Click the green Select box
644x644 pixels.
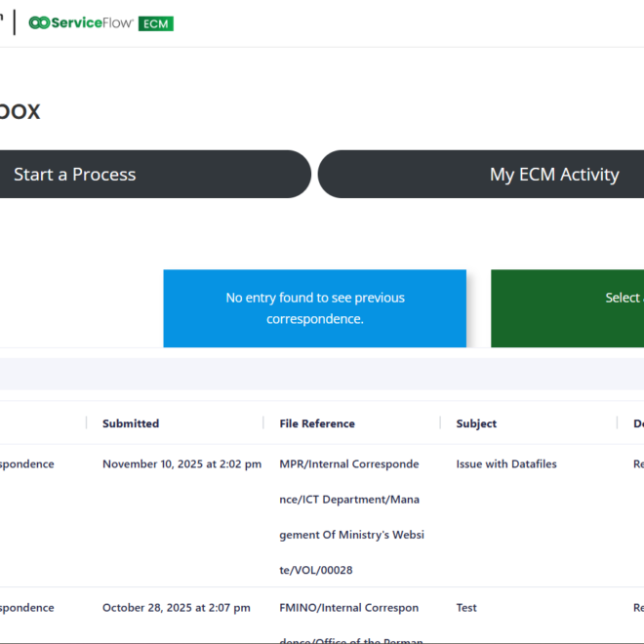coord(568,308)
